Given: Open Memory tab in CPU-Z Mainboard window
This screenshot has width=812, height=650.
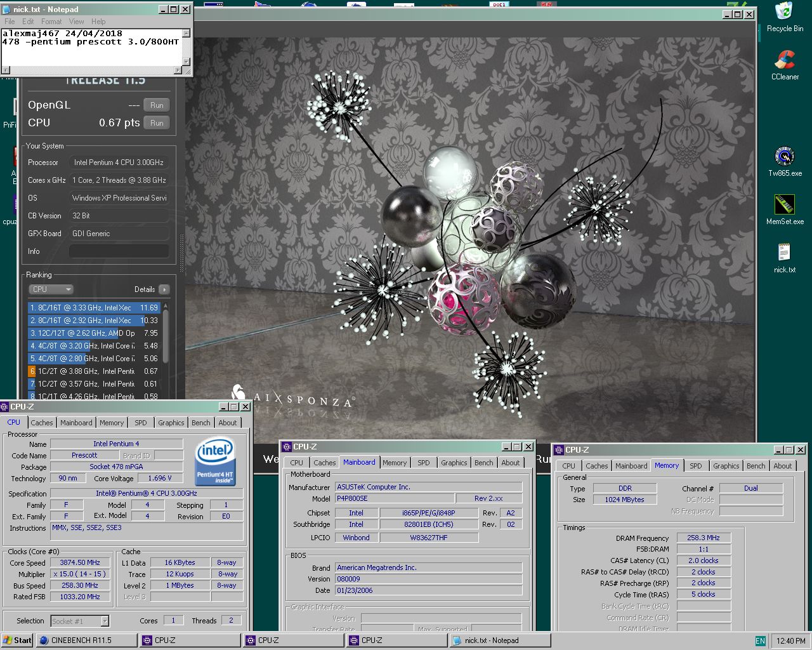Looking at the screenshot, I should point(395,463).
